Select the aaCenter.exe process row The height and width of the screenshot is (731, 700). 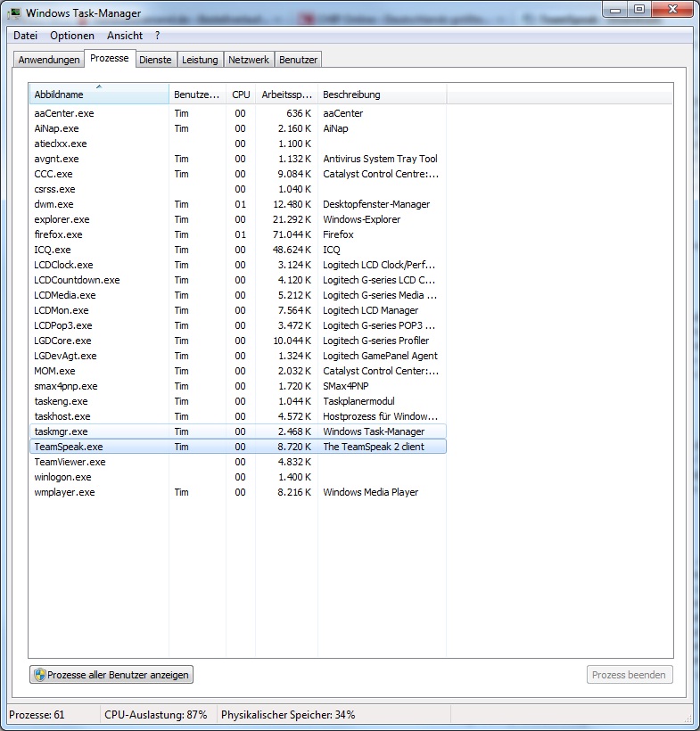tap(238, 113)
